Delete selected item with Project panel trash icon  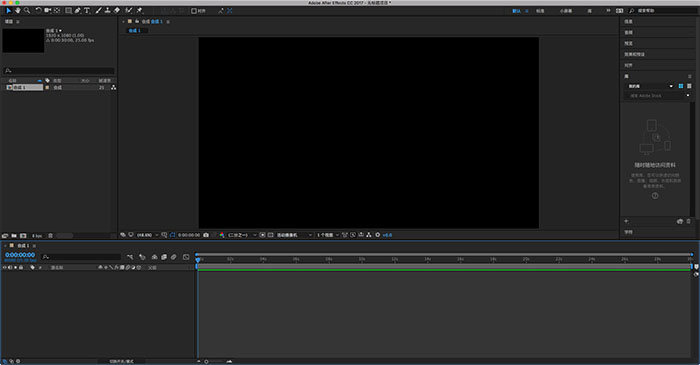coord(50,236)
